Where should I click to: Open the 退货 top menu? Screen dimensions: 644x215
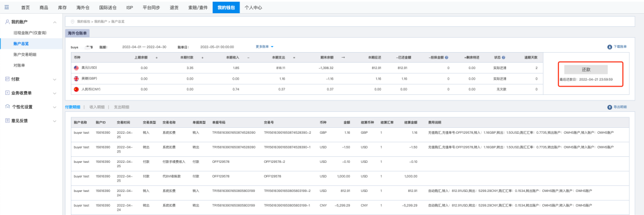pos(174,7)
